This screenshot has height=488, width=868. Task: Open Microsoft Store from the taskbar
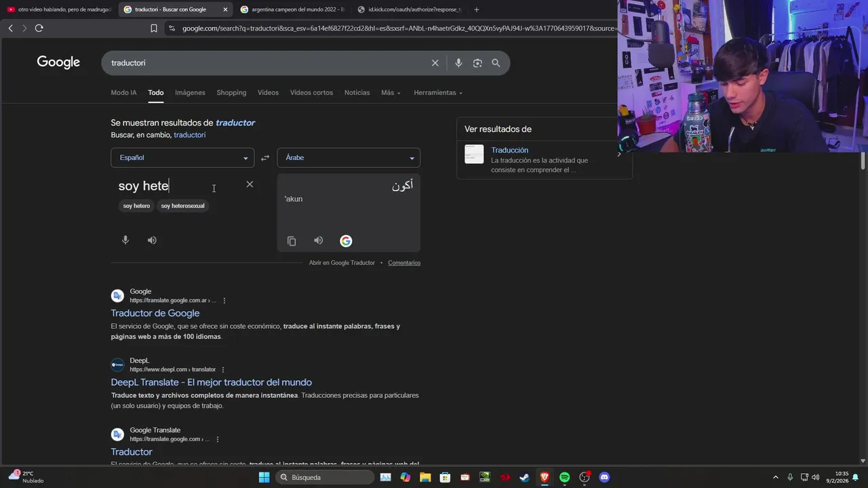[x=445, y=477]
